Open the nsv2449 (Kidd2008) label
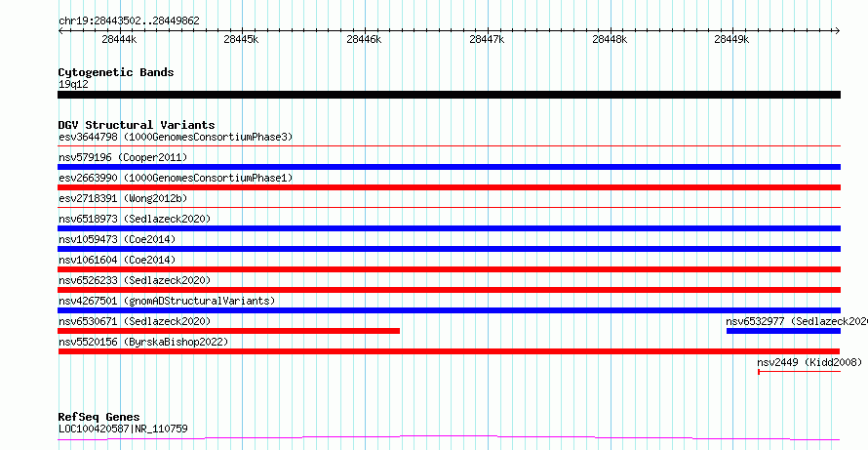868x450 pixels. 809,362
